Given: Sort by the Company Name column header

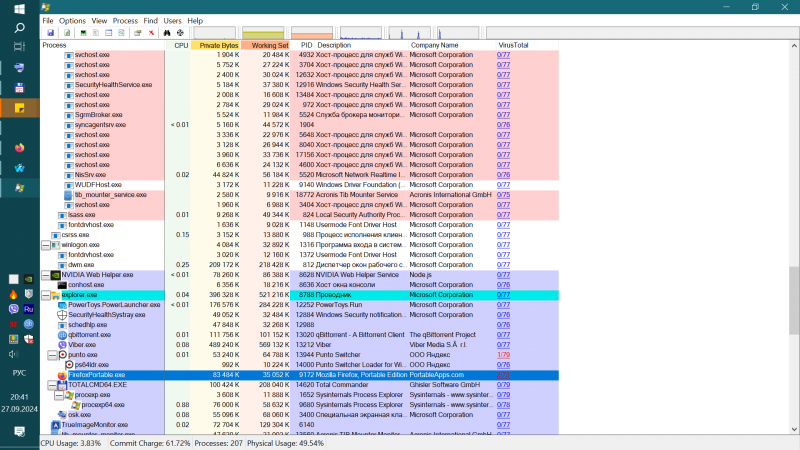Looking at the screenshot, I should (x=452, y=45).
